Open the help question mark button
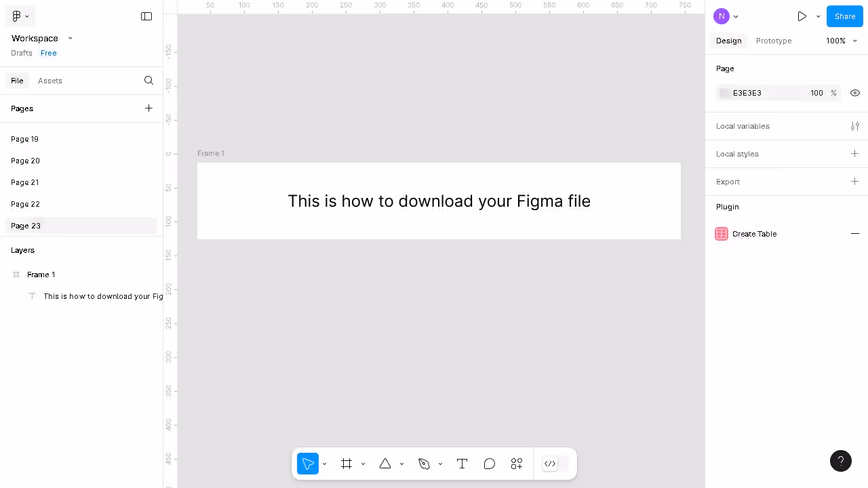868x488 pixels. [x=841, y=461]
